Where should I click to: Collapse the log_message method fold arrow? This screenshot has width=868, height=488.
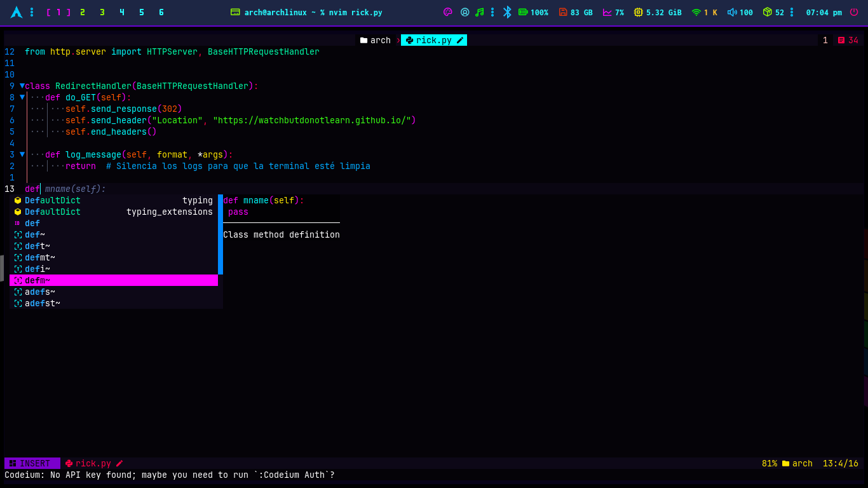pyautogui.click(x=22, y=154)
